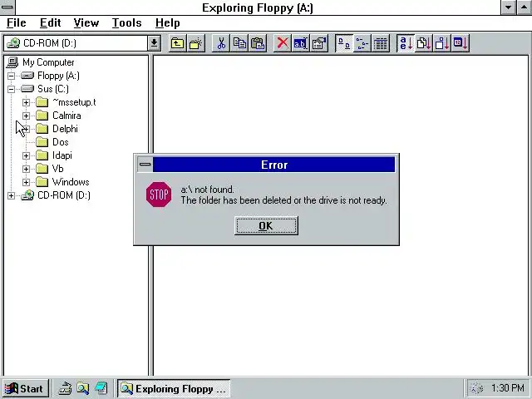The image size is (532, 399).
Task: Create a new folder from toolbar
Action: click(196, 43)
